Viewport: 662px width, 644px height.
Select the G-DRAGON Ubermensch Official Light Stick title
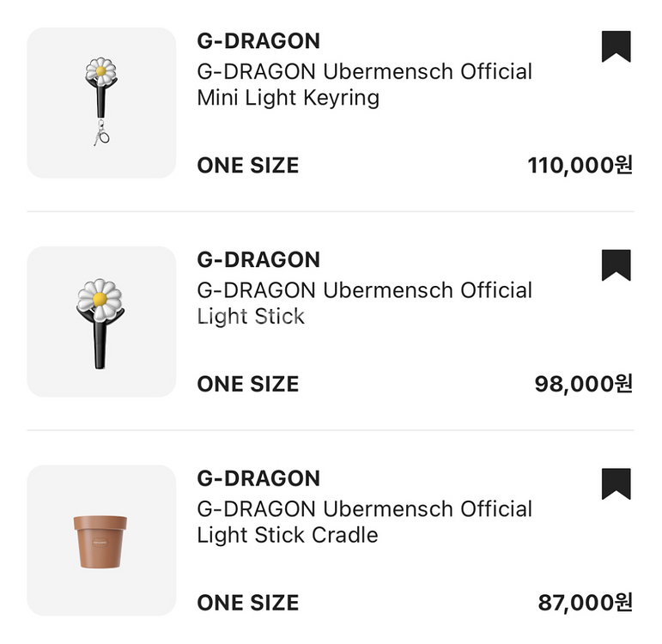[x=364, y=303]
